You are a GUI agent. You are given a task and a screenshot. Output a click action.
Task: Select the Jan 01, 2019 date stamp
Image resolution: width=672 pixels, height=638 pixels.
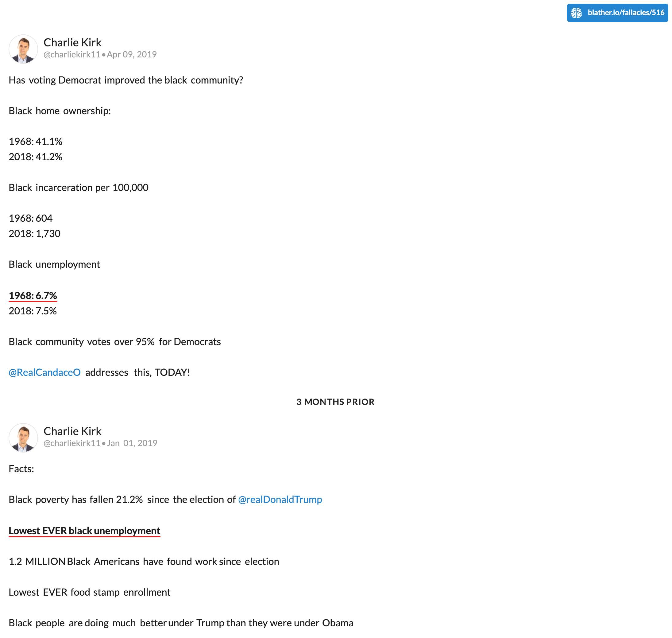[x=132, y=443]
